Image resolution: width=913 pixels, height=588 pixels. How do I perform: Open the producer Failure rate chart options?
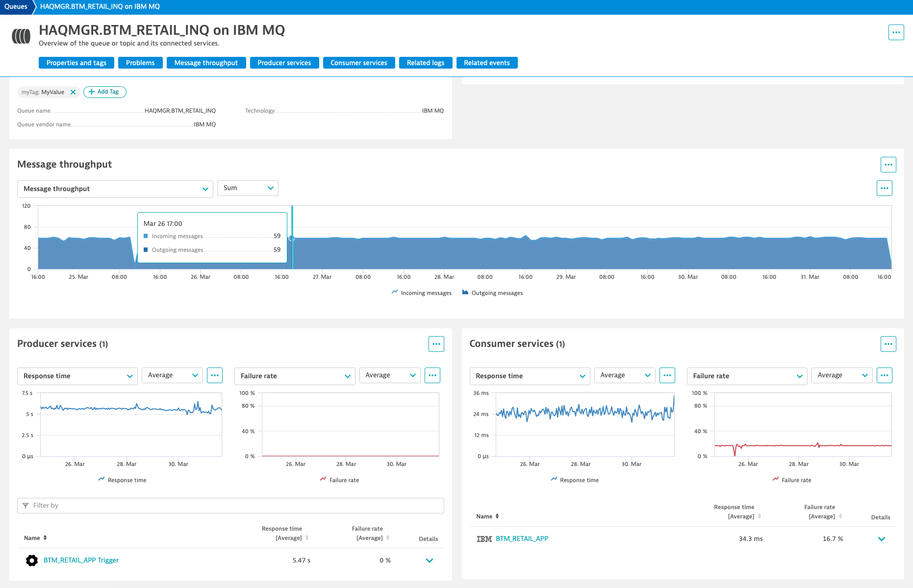pyautogui.click(x=432, y=375)
